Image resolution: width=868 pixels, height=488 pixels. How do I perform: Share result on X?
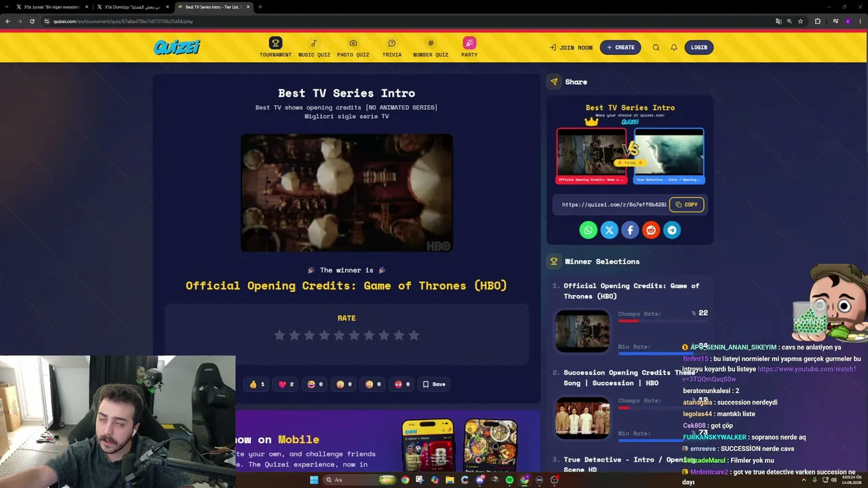610,230
